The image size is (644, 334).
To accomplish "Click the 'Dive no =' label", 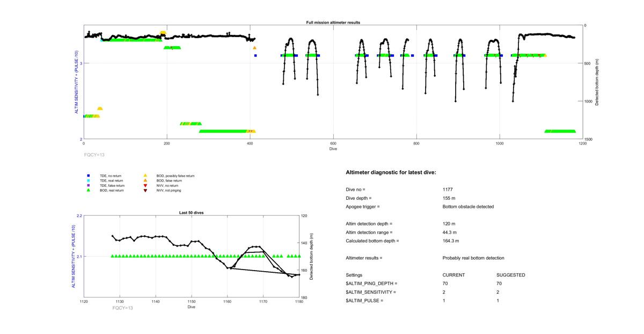I will (355, 190).
